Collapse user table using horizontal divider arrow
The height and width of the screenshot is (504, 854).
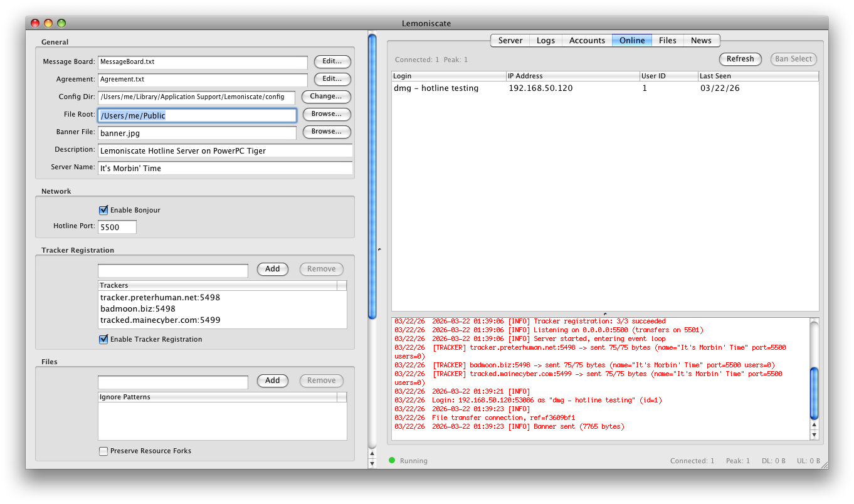[605, 314]
